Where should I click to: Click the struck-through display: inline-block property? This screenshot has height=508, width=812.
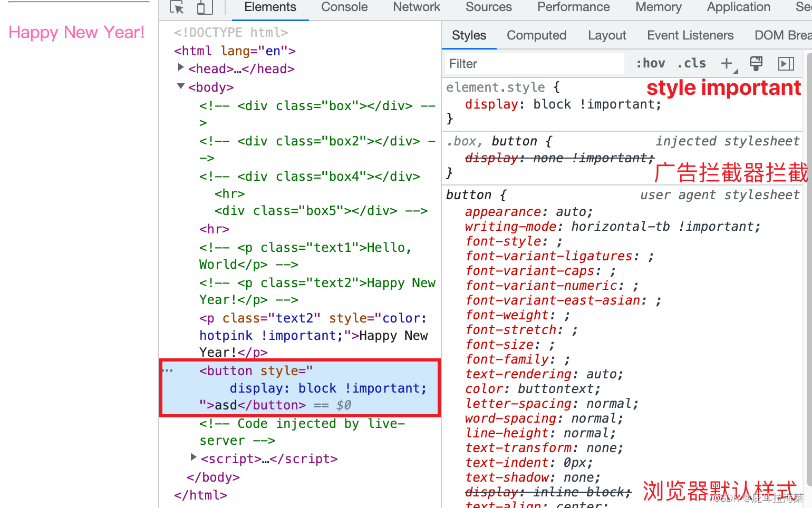548,492
